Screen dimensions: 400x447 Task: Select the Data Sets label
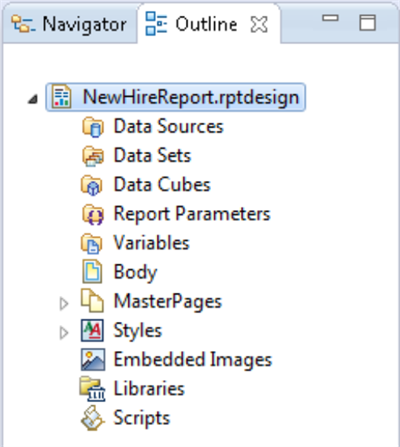[x=152, y=155]
